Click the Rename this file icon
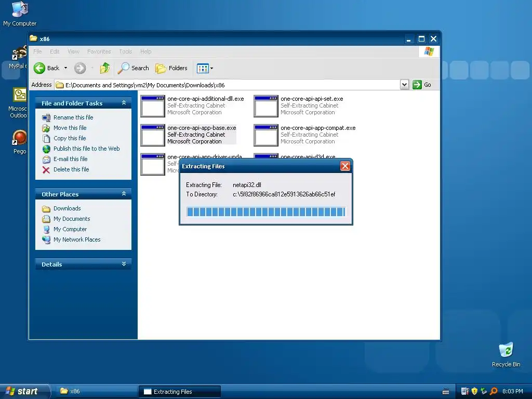 (x=46, y=118)
